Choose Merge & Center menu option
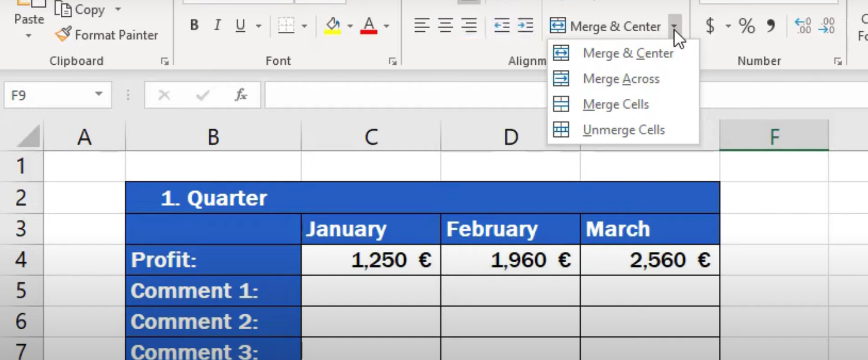The image size is (868, 360). (x=623, y=53)
